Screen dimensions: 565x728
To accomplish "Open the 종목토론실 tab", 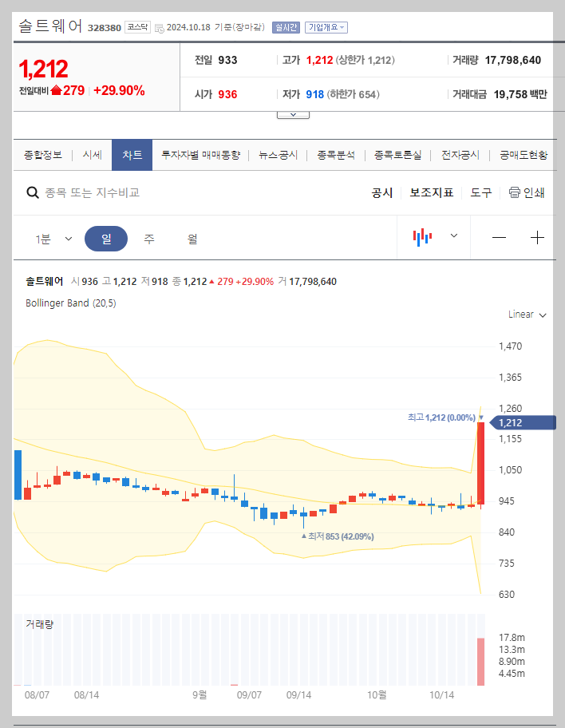I will (398, 155).
